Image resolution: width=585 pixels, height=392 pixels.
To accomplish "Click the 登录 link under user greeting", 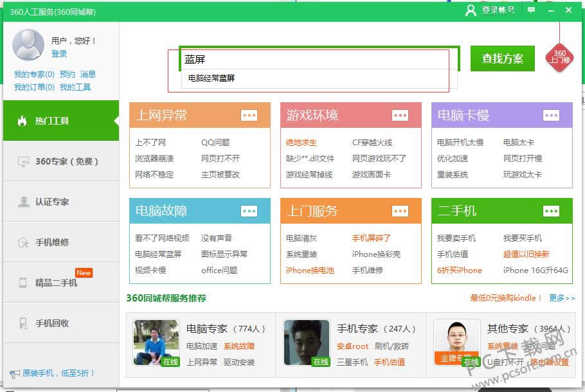I will (59, 54).
